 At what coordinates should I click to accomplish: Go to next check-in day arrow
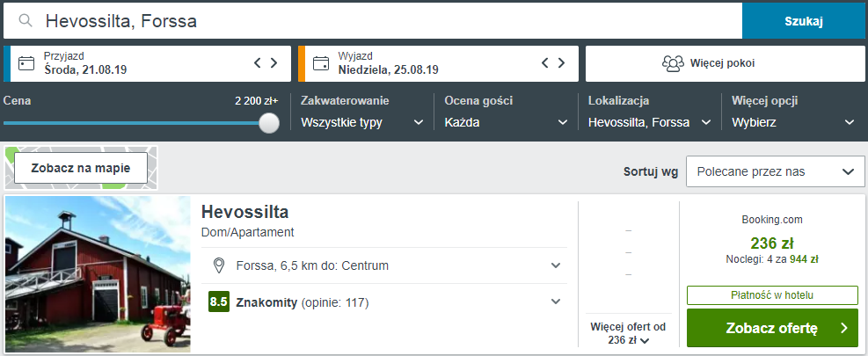[x=274, y=62]
